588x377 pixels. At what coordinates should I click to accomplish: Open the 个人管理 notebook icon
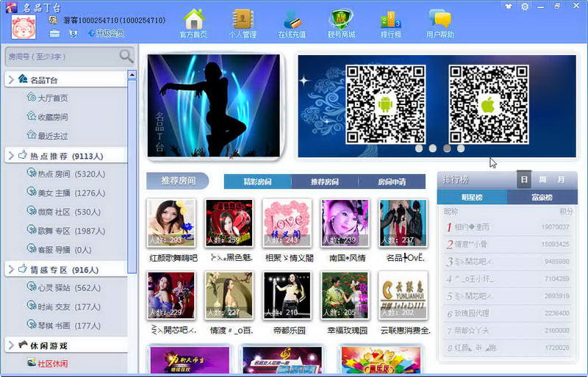(243, 20)
